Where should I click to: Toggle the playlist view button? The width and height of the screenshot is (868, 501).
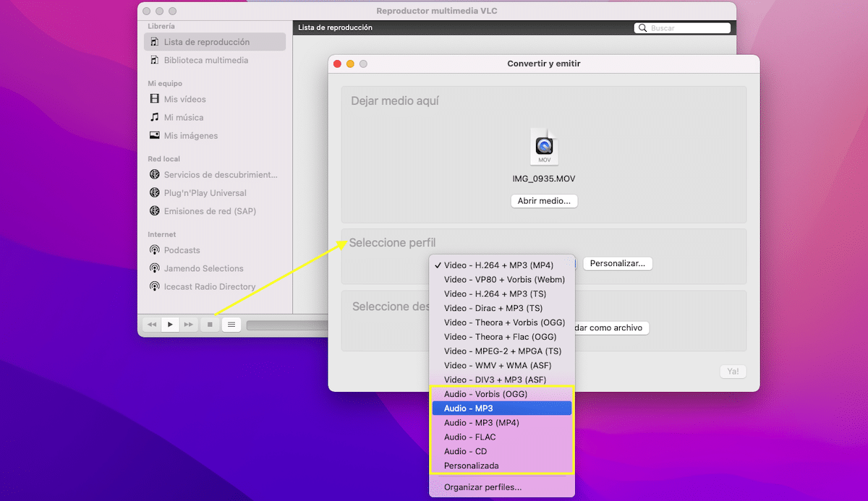click(231, 325)
